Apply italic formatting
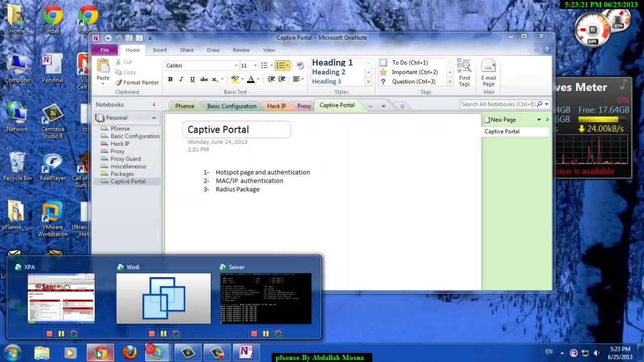 click(182, 79)
